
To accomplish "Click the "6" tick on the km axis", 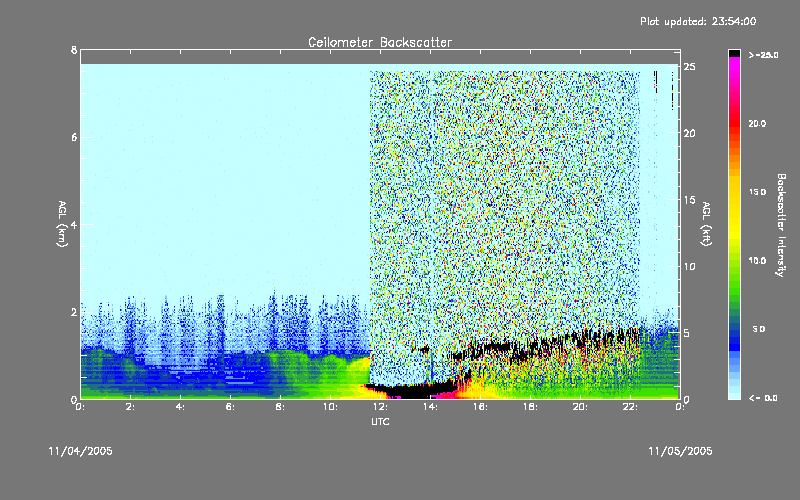I will click(74, 137).
